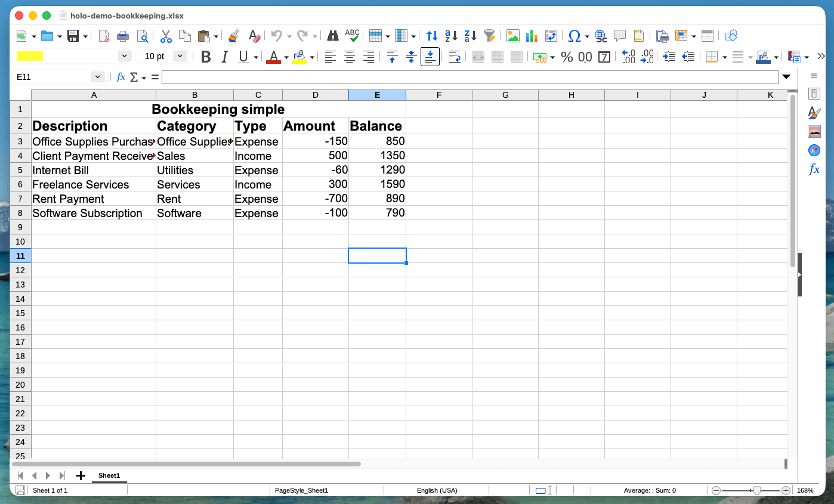Open Print Preview

(x=142, y=36)
